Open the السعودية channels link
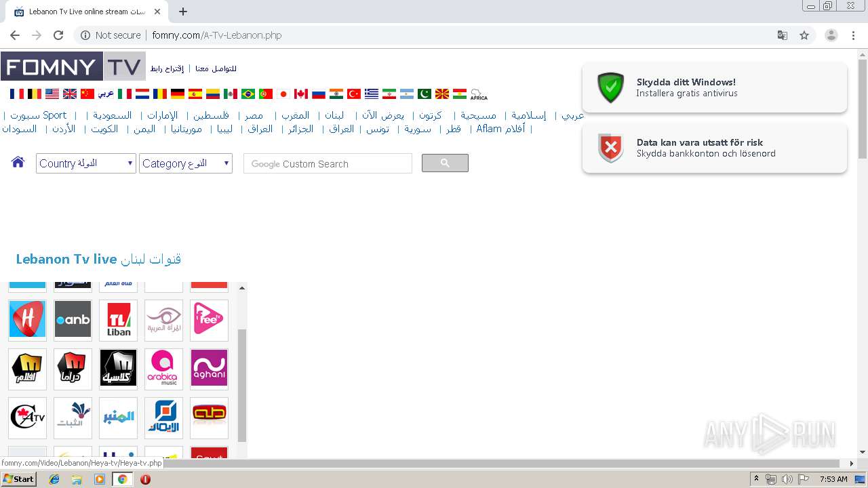The height and width of the screenshot is (488, 868). click(x=112, y=115)
